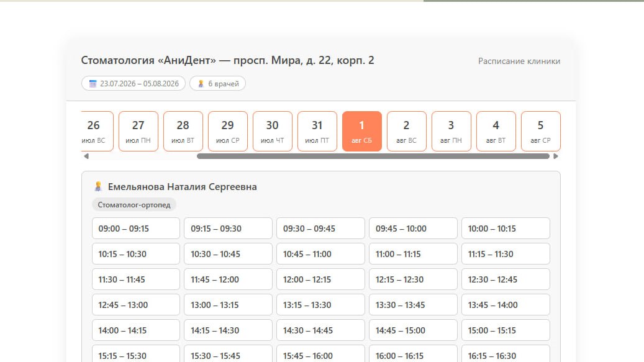Viewport: 644px width, 362px height.
Task: Click the 6 врачей chip
Action: click(218, 84)
